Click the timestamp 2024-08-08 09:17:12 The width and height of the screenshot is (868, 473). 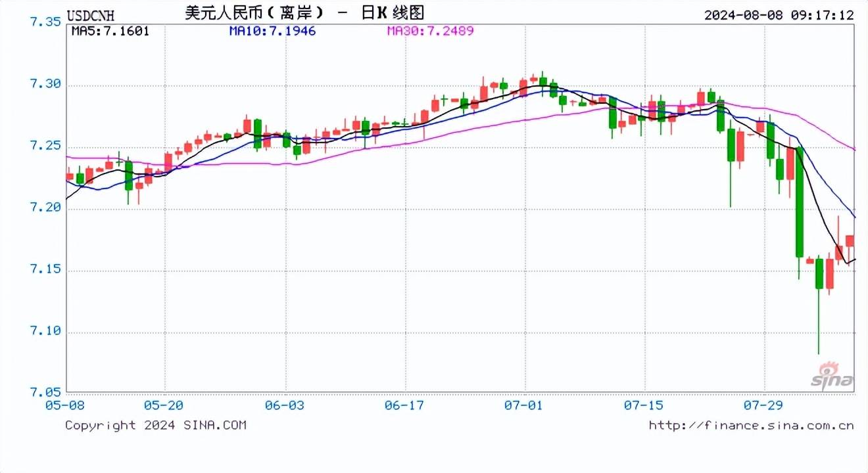click(x=779, y=14)
